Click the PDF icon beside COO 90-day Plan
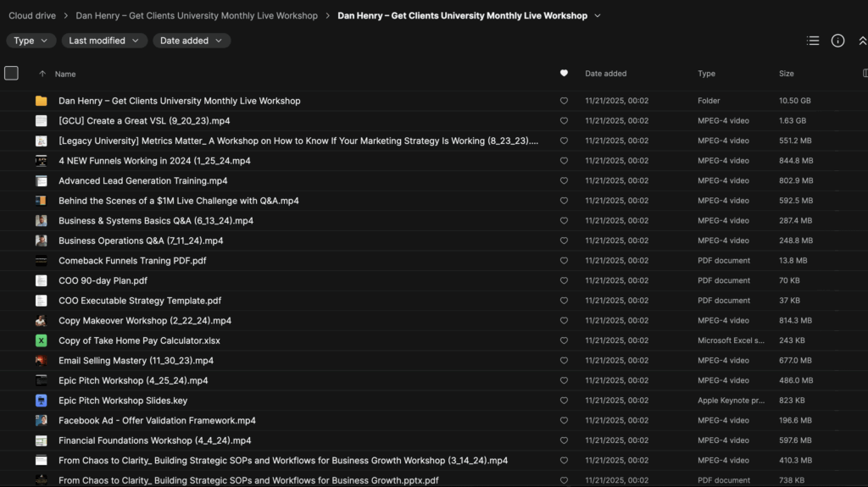 (x=41, y=280)
